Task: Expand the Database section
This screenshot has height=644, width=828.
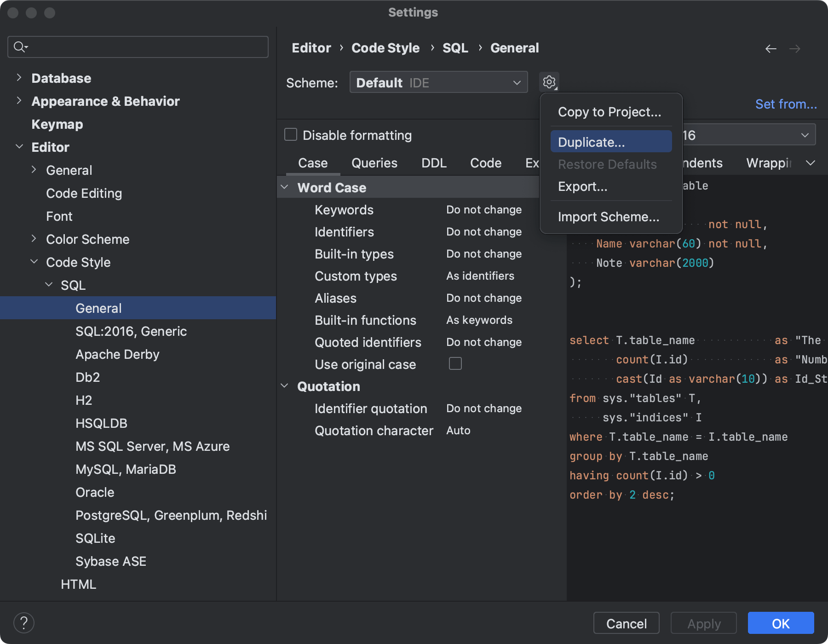Action: coord(19,78)
